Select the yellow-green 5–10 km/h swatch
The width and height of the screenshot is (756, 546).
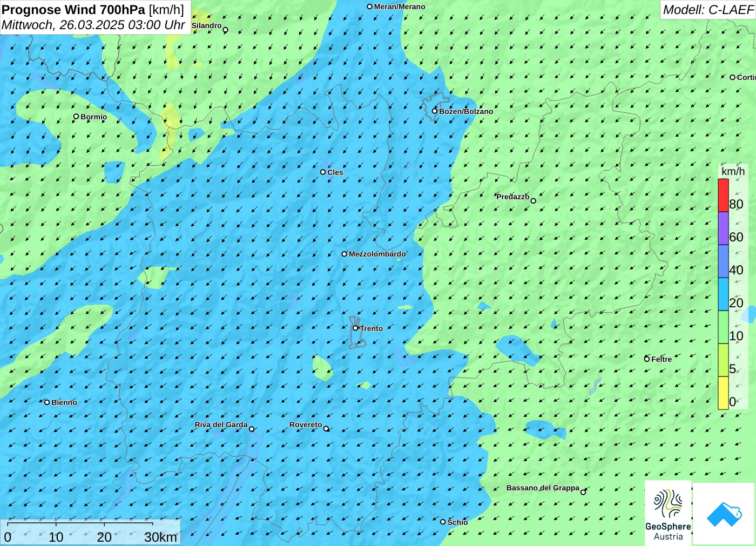[x=723, y=360]
